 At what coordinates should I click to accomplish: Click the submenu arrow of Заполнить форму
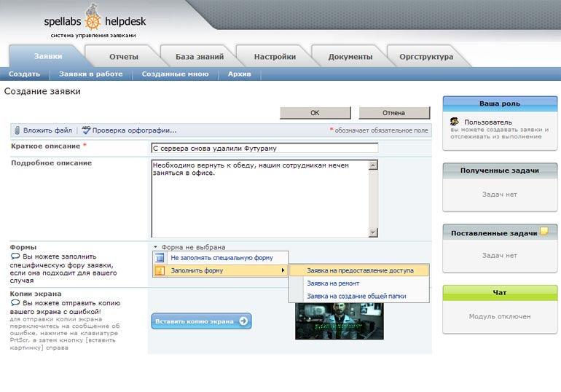point(283,270)
